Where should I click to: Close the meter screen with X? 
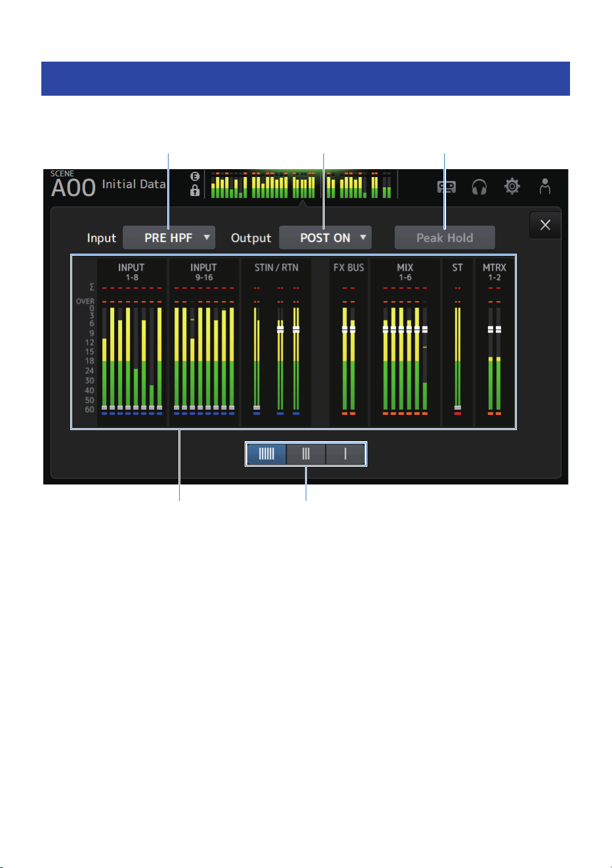click(x=545, y=225)
